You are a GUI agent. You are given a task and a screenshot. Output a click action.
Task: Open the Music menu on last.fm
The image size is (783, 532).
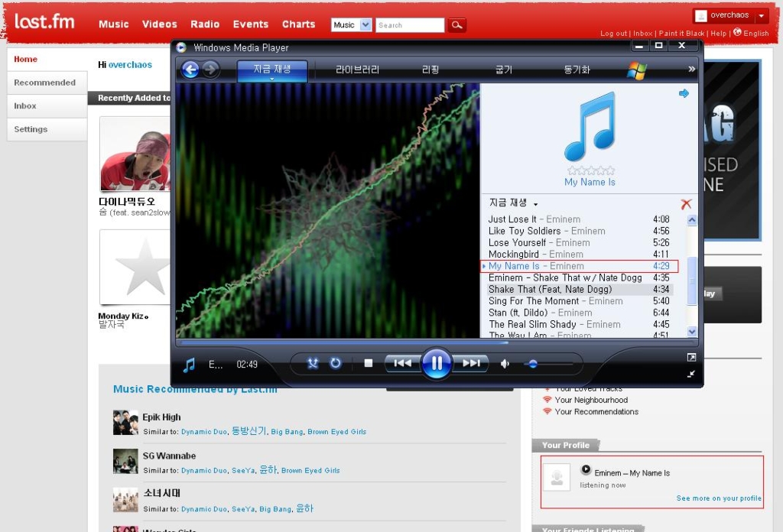(113, 24)
